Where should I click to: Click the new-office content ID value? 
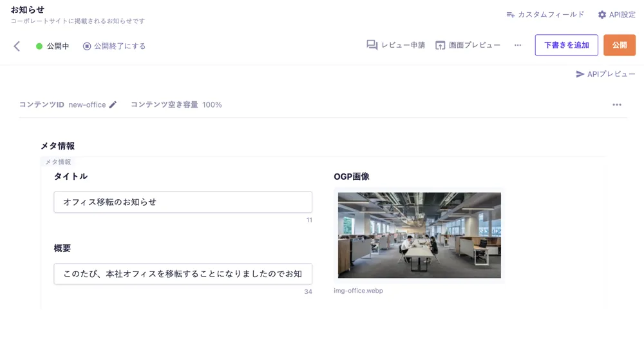87,104
